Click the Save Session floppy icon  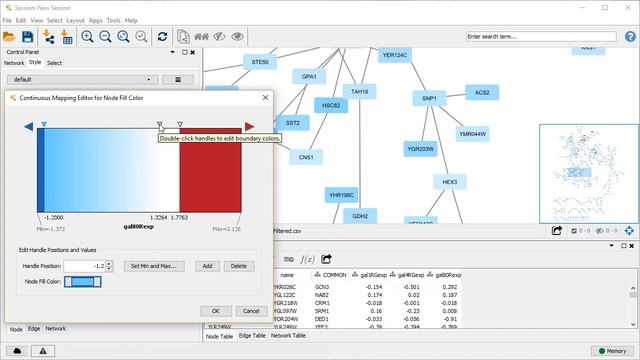[27, 37]
